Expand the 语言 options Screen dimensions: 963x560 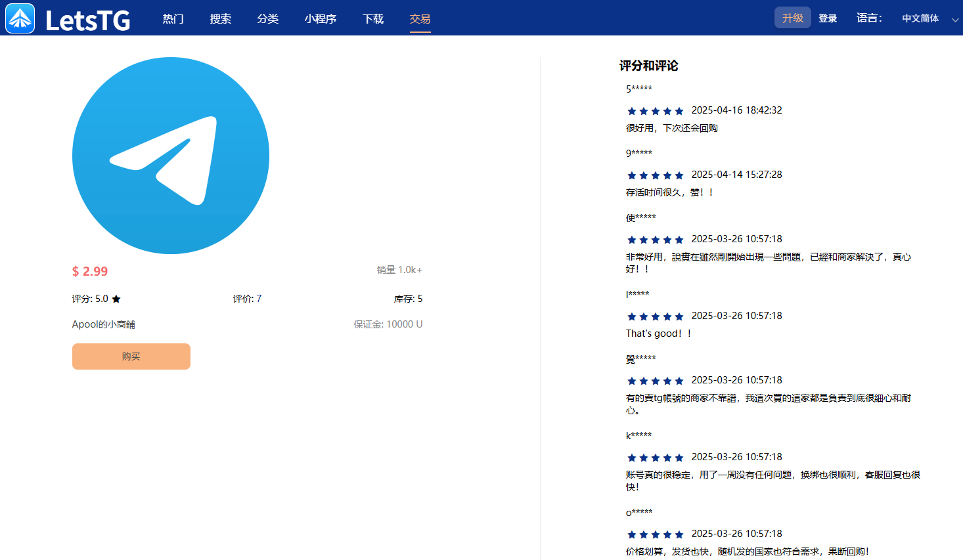[x=869, y=18]
